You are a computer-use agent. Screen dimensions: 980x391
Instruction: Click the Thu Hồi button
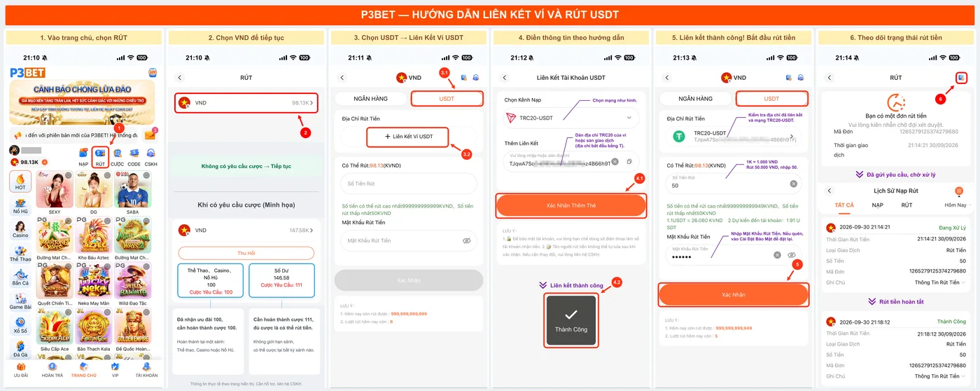click(x=246, y=252)
